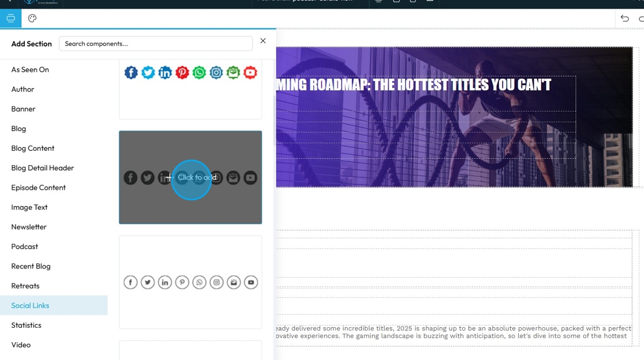
Task: Click the colored LinkedIn icon preview
Action: [165, 72]
